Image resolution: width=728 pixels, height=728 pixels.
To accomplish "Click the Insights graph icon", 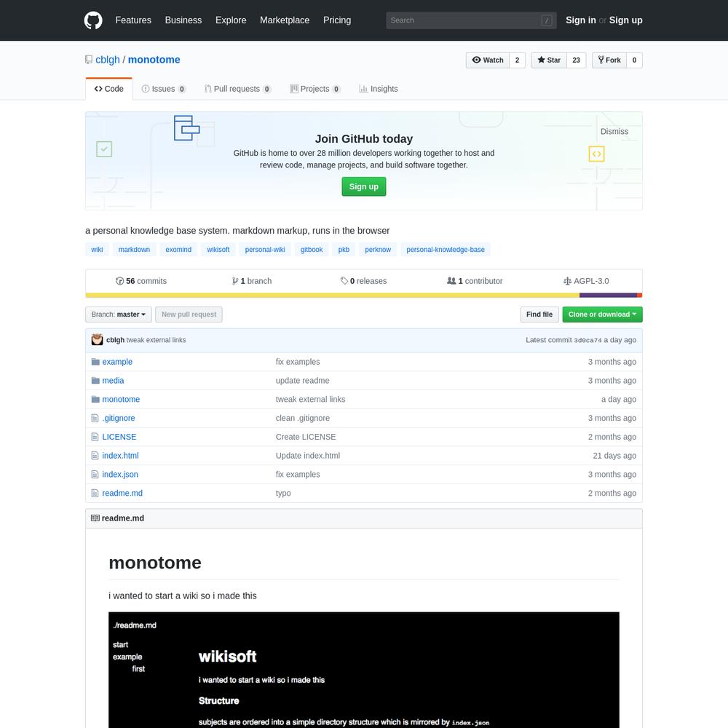I will [363, 89].
